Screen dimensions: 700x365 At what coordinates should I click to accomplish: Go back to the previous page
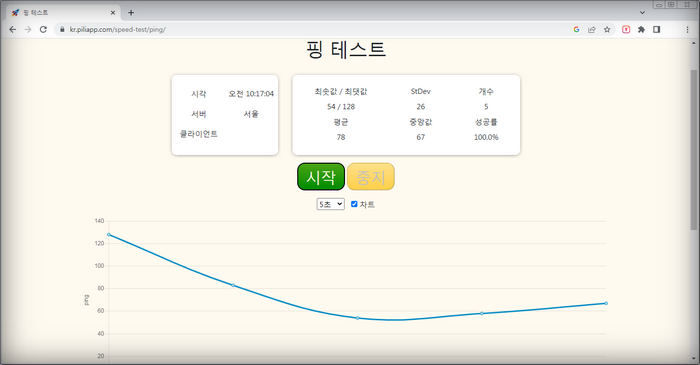(12, 29)
